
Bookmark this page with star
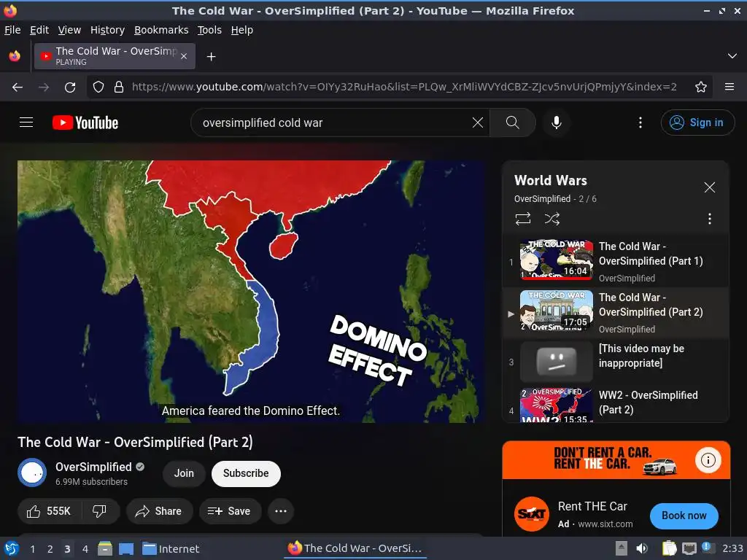click(700, 87)
